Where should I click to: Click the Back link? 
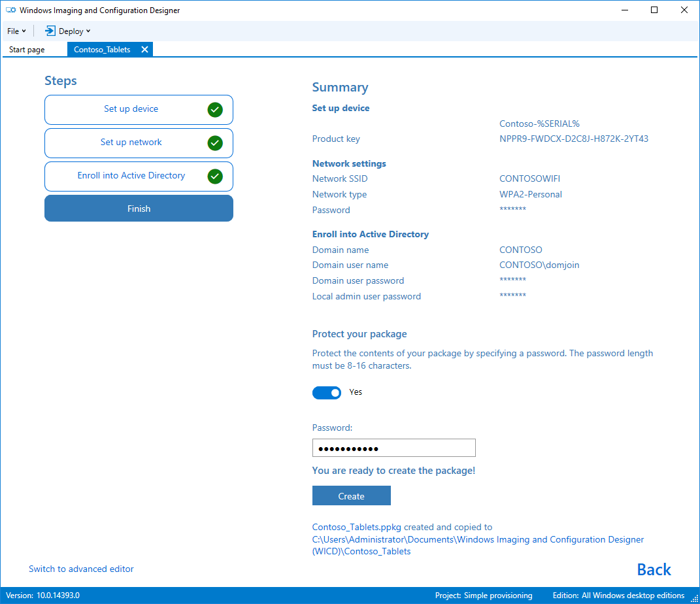pos(654,569)
